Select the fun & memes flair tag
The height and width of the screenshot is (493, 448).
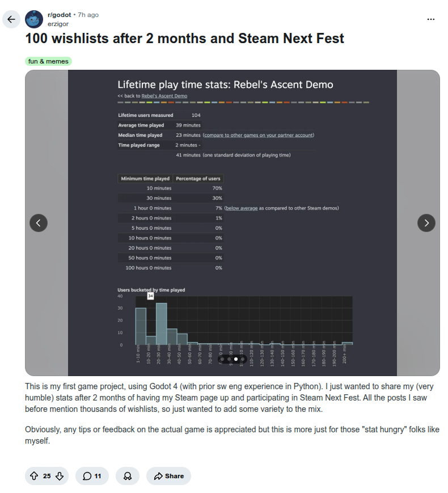click(48, 61)
